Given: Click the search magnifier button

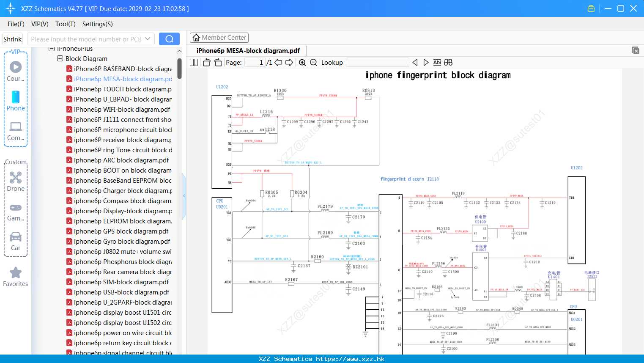Looking at the screenshot, I should coord(169,39).
